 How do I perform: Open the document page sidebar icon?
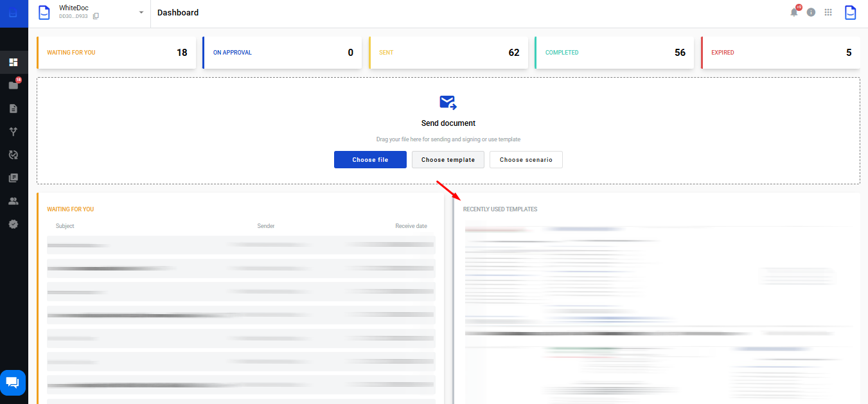coord(13,109)
